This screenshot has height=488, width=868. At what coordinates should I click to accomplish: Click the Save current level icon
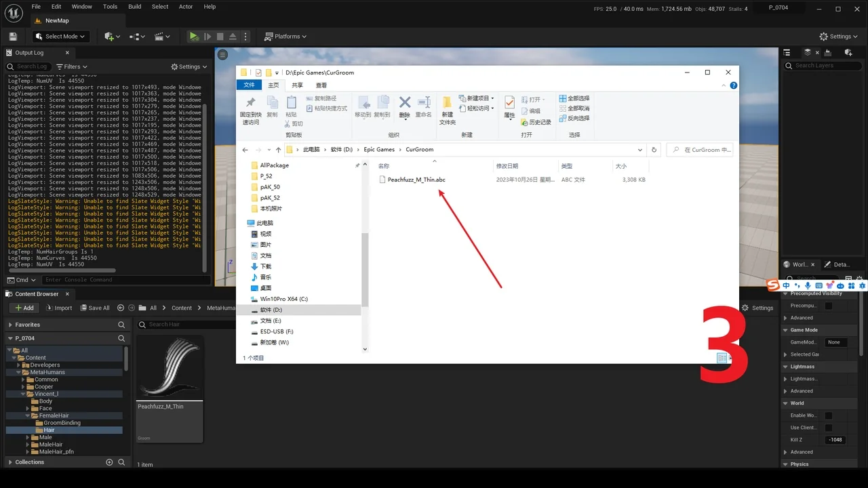[x=13, y=37]
